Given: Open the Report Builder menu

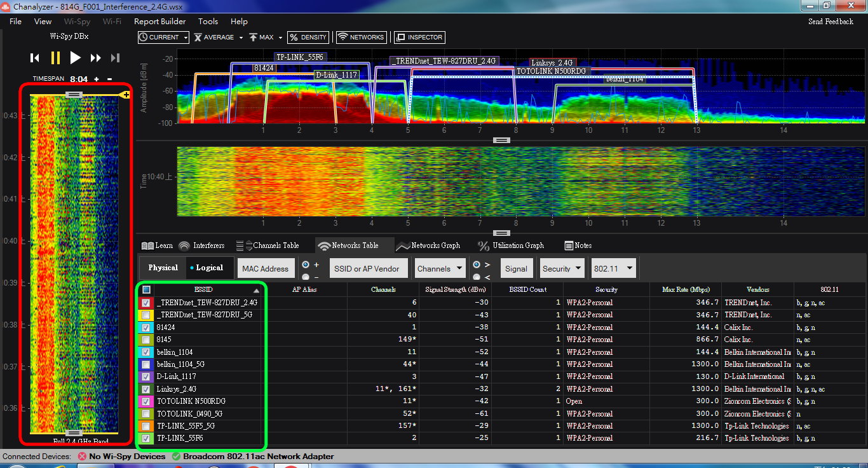Looking at the screenshot, I should pyautogui.click(x=159, y=22).
